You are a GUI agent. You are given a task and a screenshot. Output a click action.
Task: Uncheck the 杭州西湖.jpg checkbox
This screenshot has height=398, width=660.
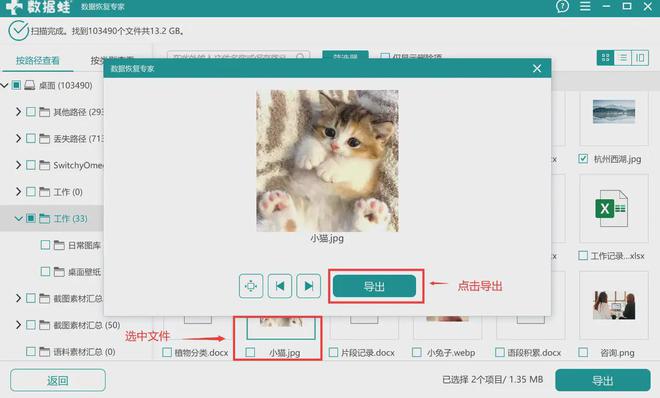[x=583, y=159]
